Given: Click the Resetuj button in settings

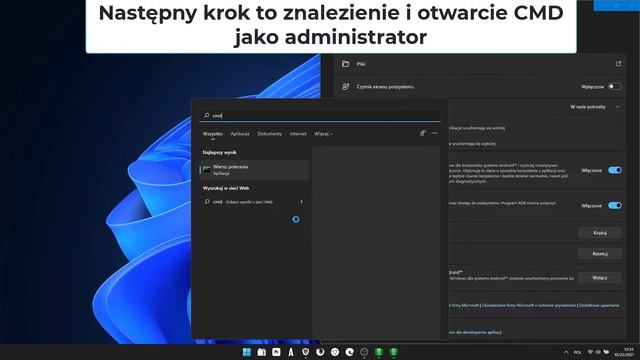Looking at the screenshot, I should click(x=600, y=253).
